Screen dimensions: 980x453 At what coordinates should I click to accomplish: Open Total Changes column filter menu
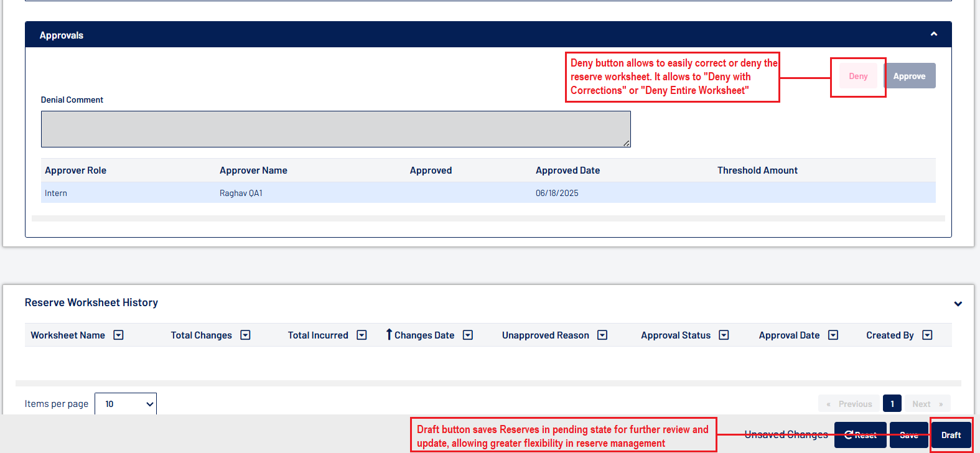pyautogui.click(x=245, y=335)
